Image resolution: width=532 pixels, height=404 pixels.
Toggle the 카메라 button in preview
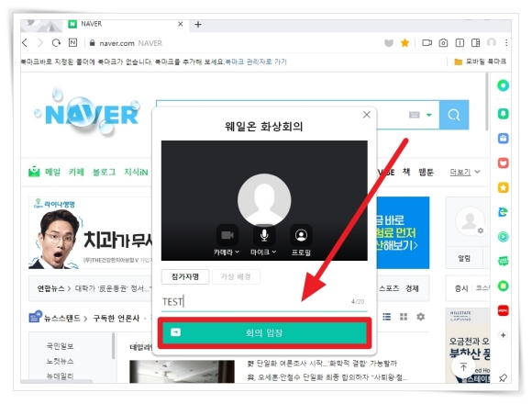(227, 235)
